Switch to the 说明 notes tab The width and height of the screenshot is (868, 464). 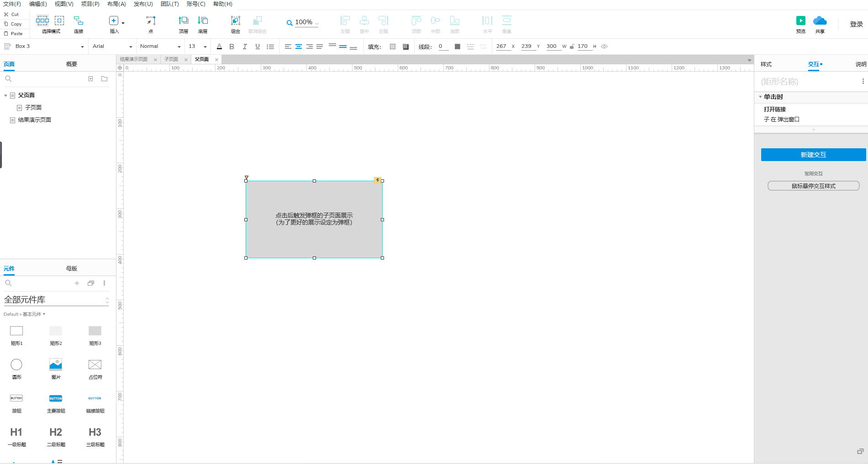[x=861, y=64]
